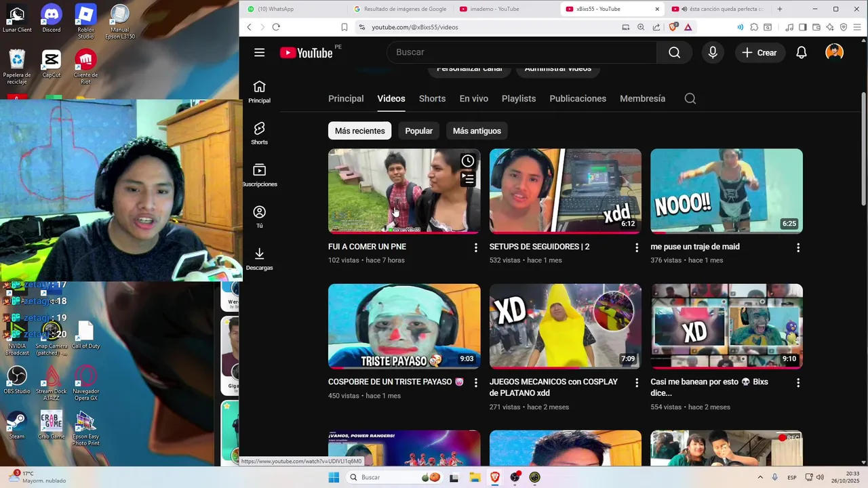Viewport: 868px width, 488px height.
Task: Switch to the Membresía channel tab
Action: tap(642, 98)
